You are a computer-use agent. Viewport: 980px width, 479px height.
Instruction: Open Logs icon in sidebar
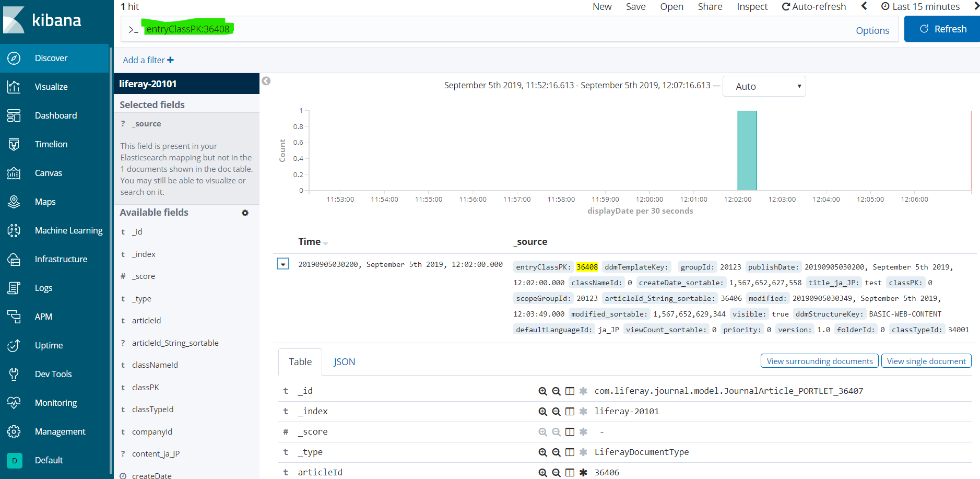pyautogui.click(x=14, y=288)
